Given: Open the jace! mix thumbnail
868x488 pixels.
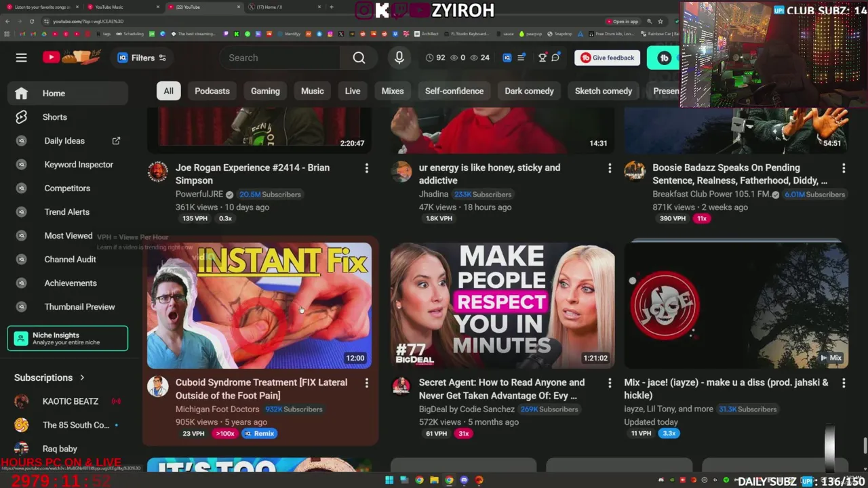Looking at the screenshot, I should 736,304.
